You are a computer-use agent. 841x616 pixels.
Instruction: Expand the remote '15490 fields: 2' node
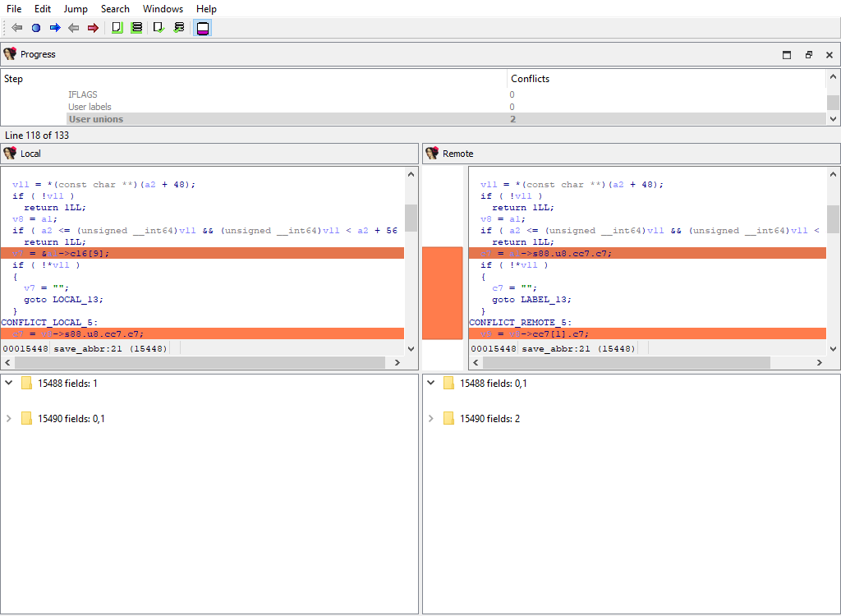430,419
